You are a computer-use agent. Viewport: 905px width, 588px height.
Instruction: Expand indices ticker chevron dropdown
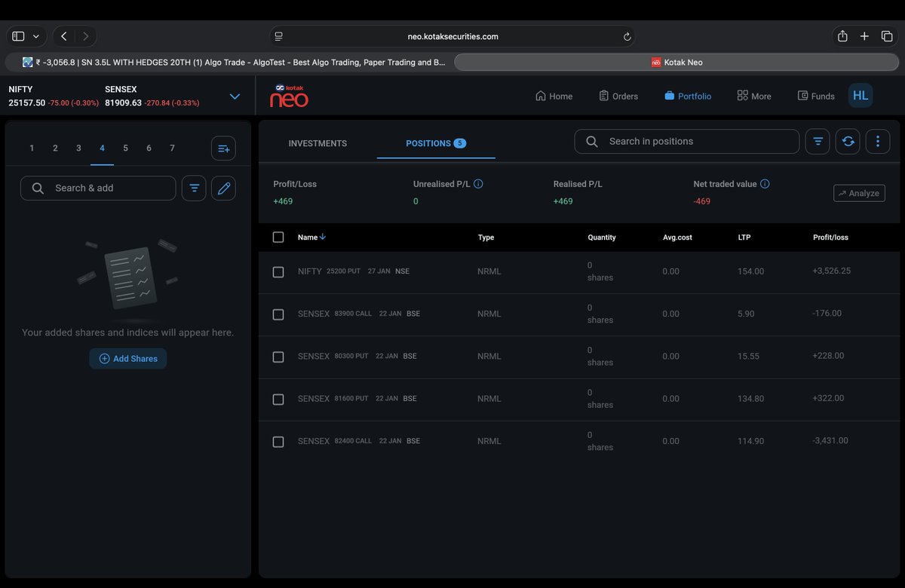(235, 96)
